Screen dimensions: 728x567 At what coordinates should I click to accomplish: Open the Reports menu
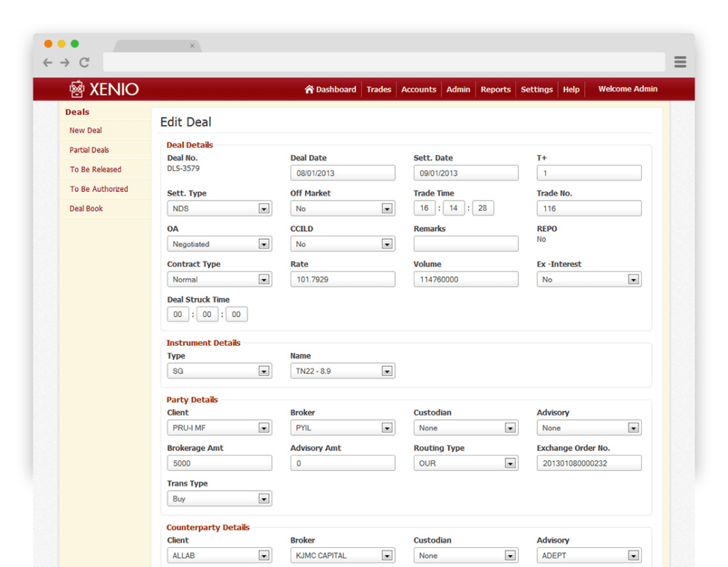(x=495, y=90)
